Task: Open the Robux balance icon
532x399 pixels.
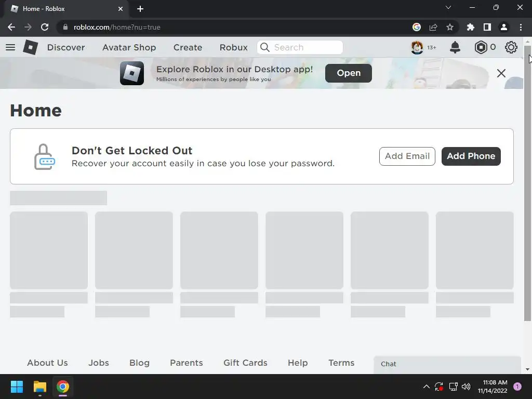Action: coord(481,47)
